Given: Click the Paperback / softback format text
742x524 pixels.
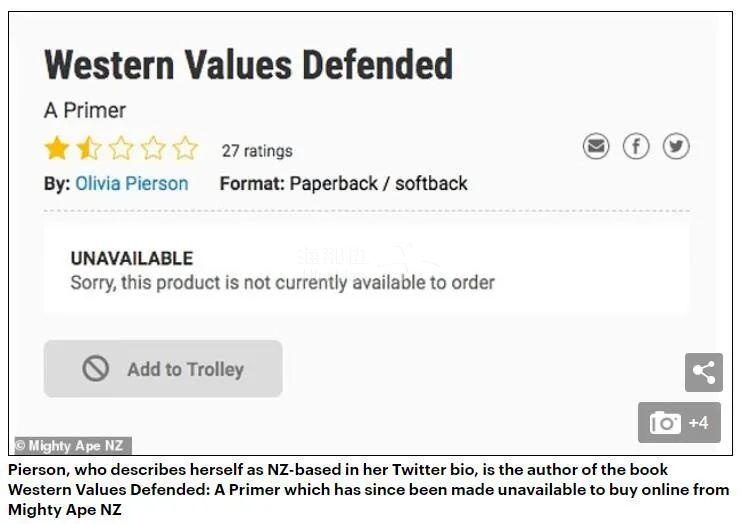Looking at the screenshot, I should (x=379, y=184).
